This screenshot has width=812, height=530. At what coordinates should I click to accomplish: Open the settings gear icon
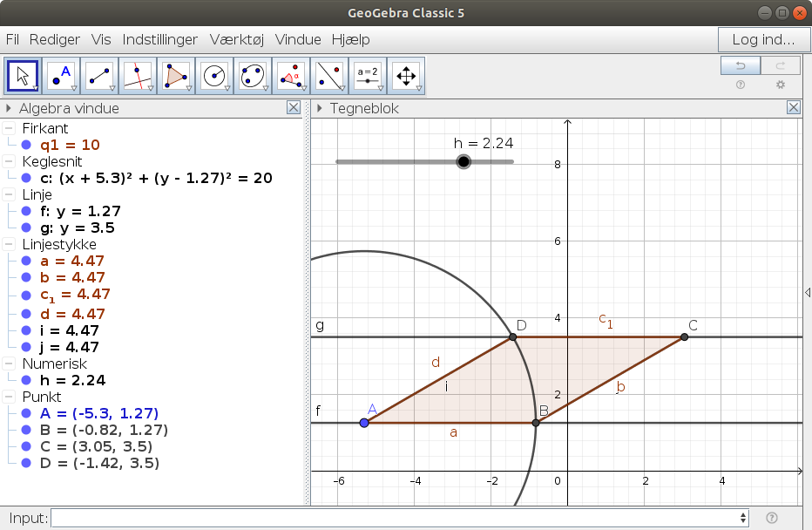click(781, 85)
